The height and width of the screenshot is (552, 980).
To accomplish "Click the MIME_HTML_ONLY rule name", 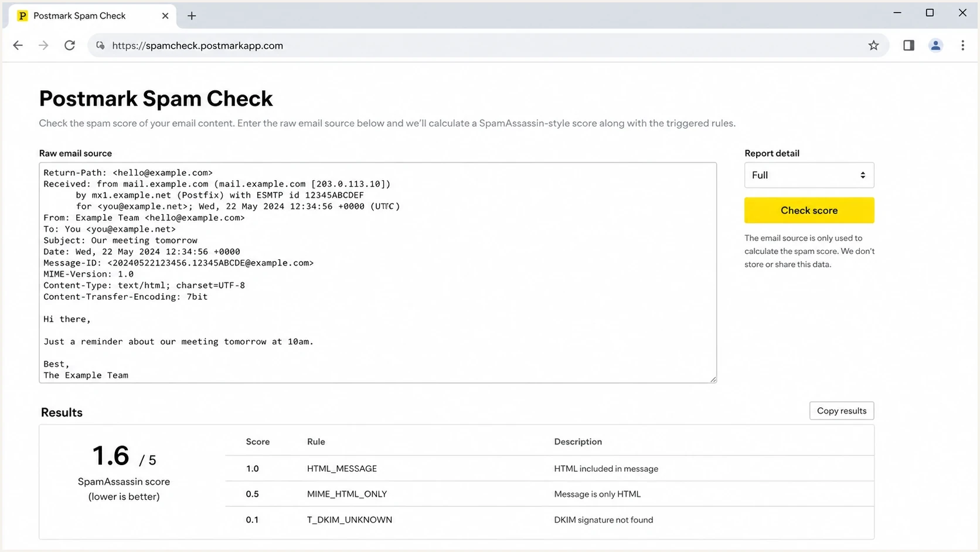I will point(347,494).
